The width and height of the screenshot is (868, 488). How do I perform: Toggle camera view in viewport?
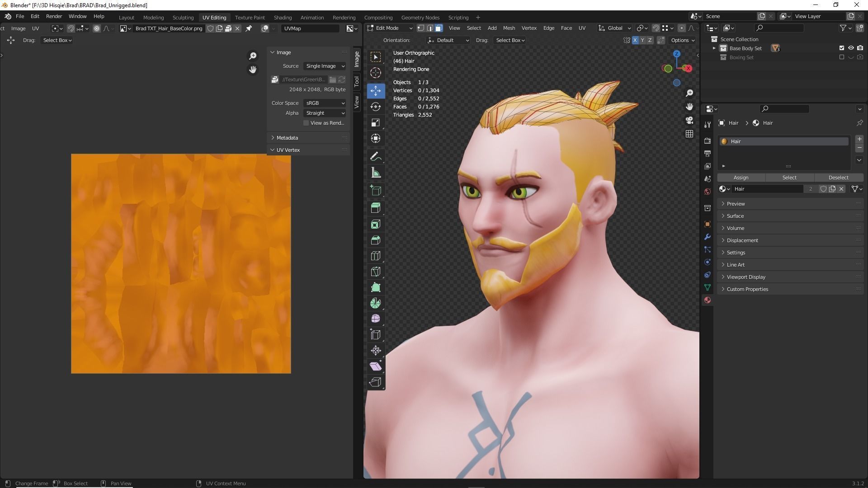(689, 120)
